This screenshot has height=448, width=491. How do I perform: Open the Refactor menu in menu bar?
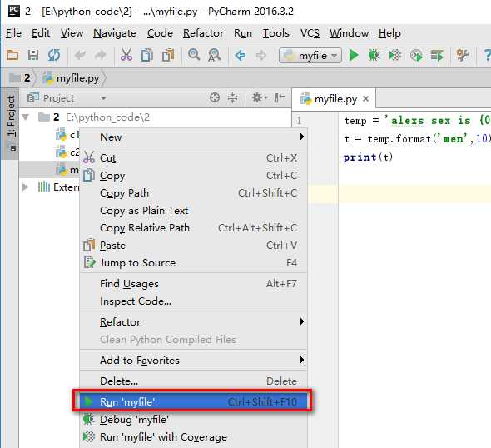pyautogui.click(x=203, y=33)
